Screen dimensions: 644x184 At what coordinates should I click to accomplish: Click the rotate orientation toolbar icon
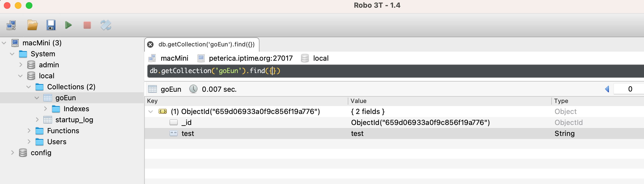(106, 25)
